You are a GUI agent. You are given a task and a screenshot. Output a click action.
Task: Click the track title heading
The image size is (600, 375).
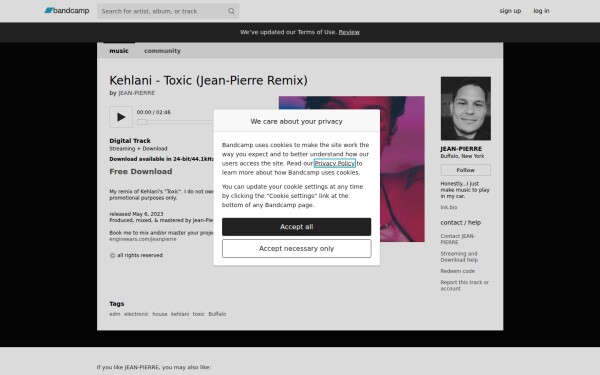click(209, 80)
